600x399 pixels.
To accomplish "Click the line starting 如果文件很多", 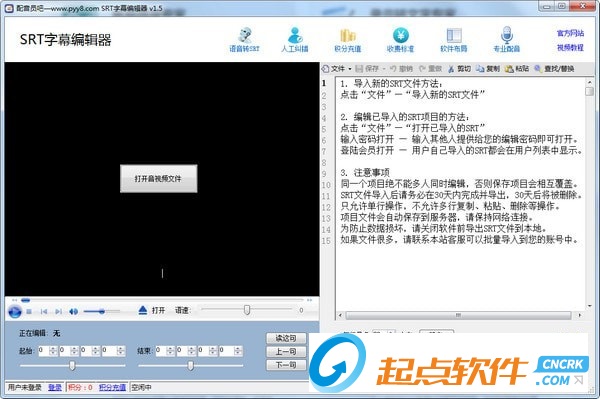I will 459,240.
